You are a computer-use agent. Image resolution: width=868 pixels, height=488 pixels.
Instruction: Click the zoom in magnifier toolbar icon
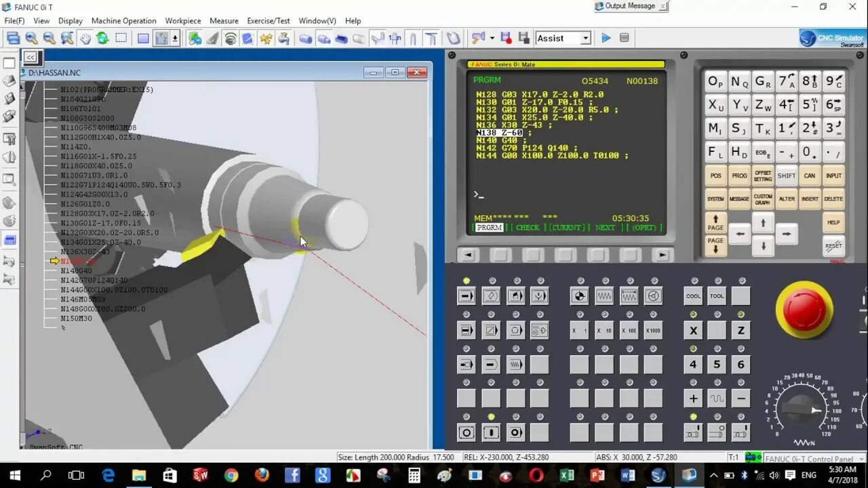31,39
